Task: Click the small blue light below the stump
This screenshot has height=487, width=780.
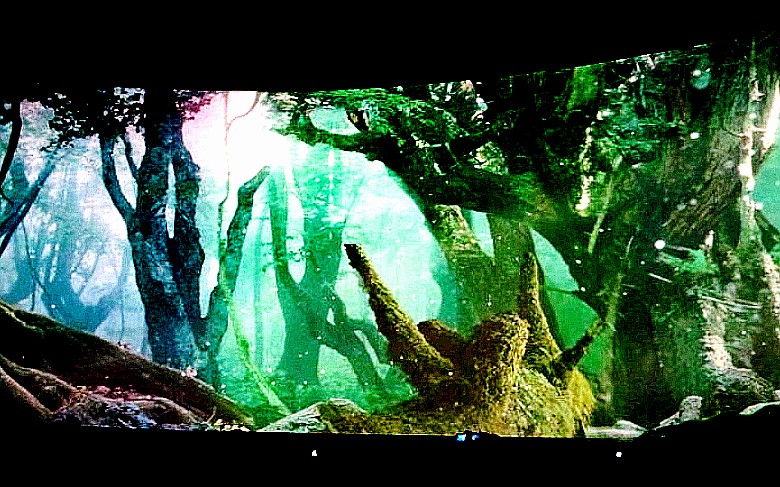Action: [x=462, y=437]
